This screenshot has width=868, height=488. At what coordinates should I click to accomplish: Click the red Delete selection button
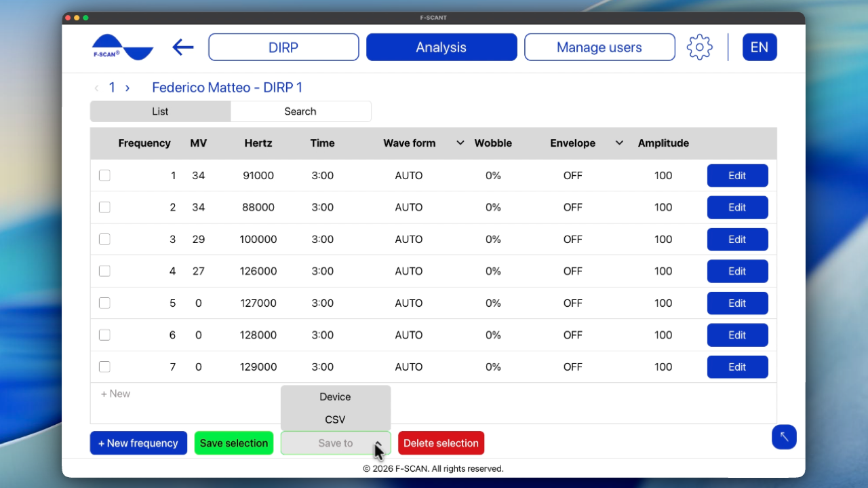(x=441, y=443)
